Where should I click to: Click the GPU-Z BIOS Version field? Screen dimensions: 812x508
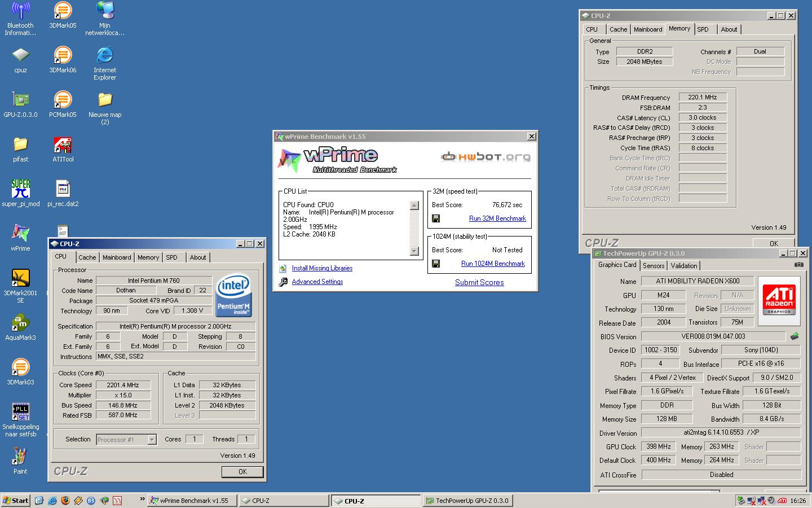tap(713, 336)
